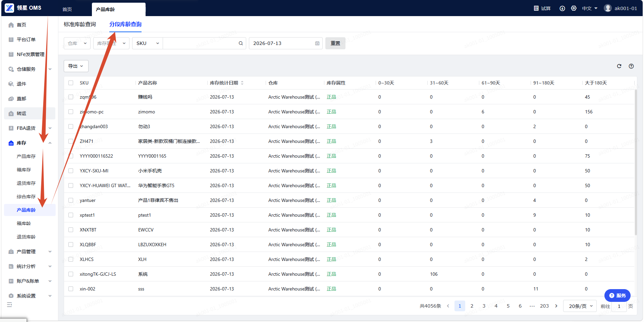Viewport: 644px width, 322px height.
Task: Check the row for SKU YXCY-SKU-MI
Action: pos(71,171)
